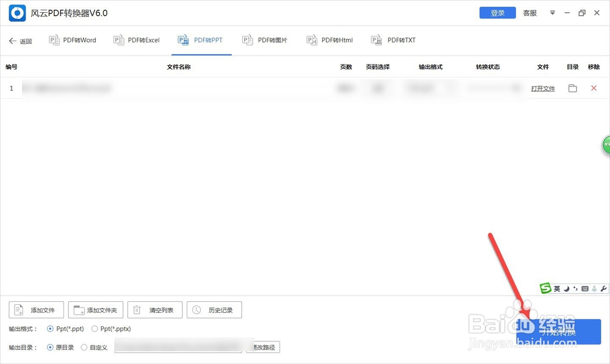
Task: Click the 清空列表 button
Action: click(155, 310)
